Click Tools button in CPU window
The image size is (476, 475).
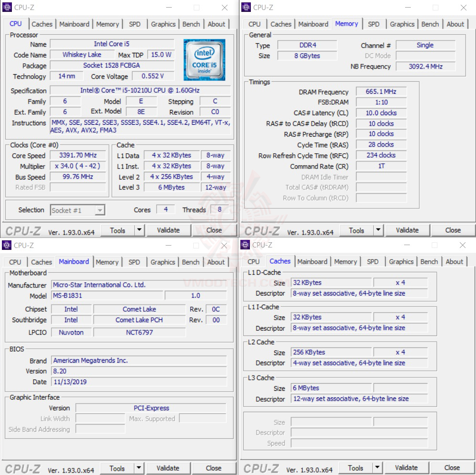point(118,230)
